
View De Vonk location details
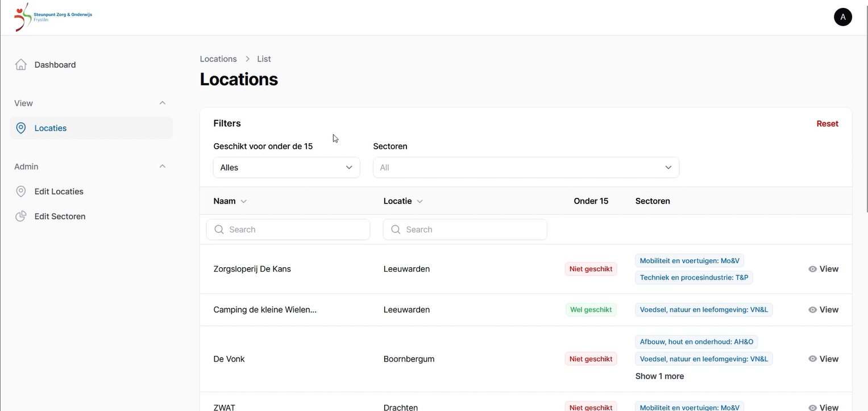[823, 359]
